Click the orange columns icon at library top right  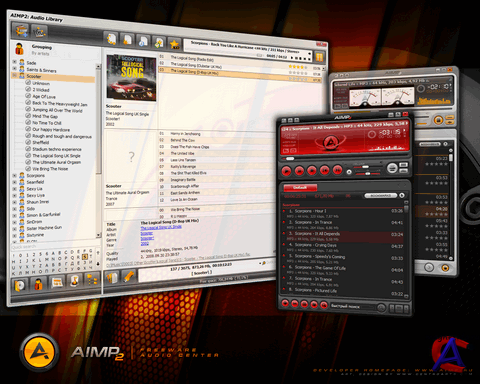click(319, 57)
